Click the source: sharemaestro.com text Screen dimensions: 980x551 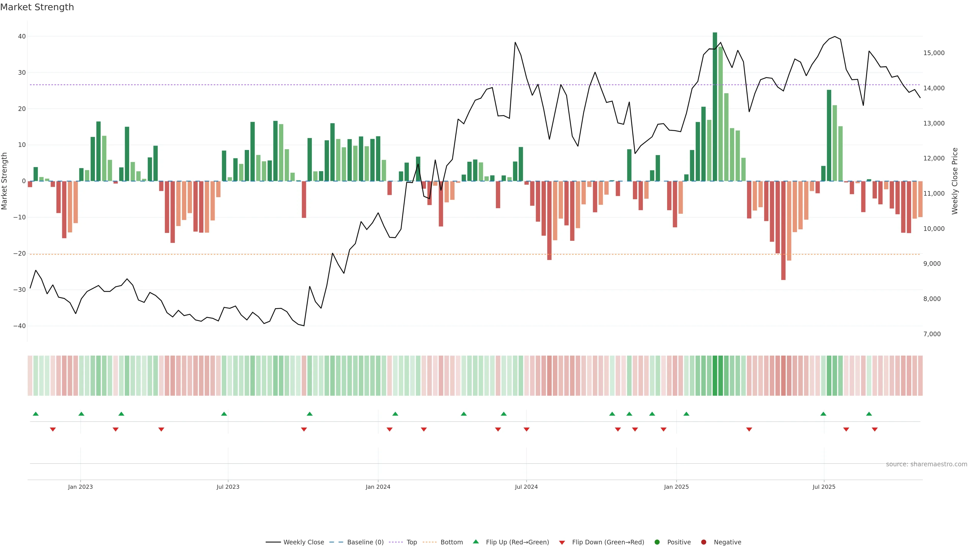pos(926,464)
